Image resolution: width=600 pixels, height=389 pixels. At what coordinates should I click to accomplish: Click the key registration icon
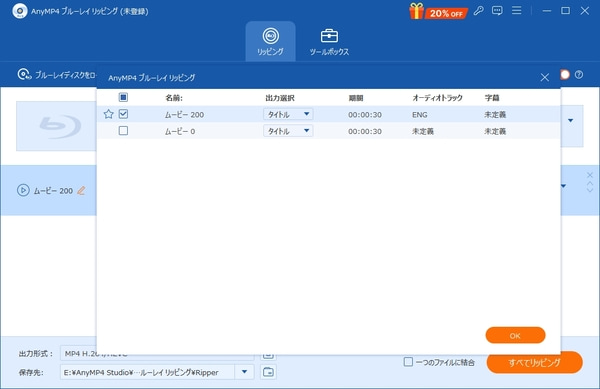click(478, 11)
